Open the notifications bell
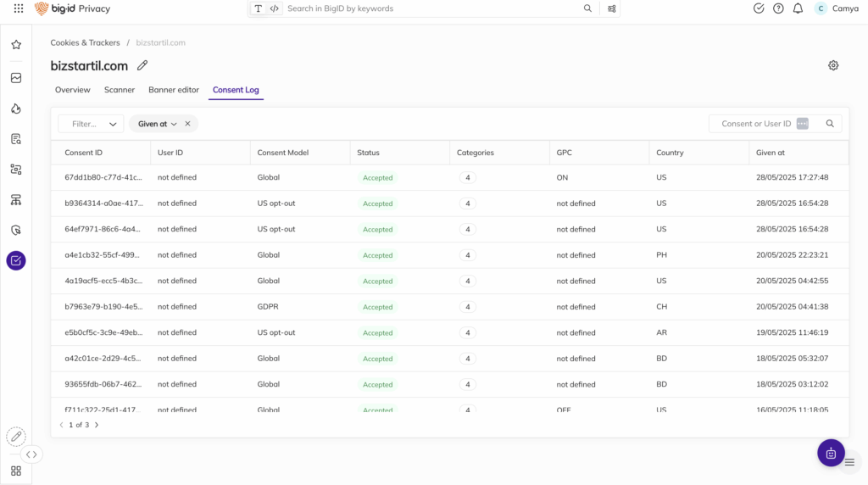Image resolution: width=868 pixels, height=485 pixels. 798,8
